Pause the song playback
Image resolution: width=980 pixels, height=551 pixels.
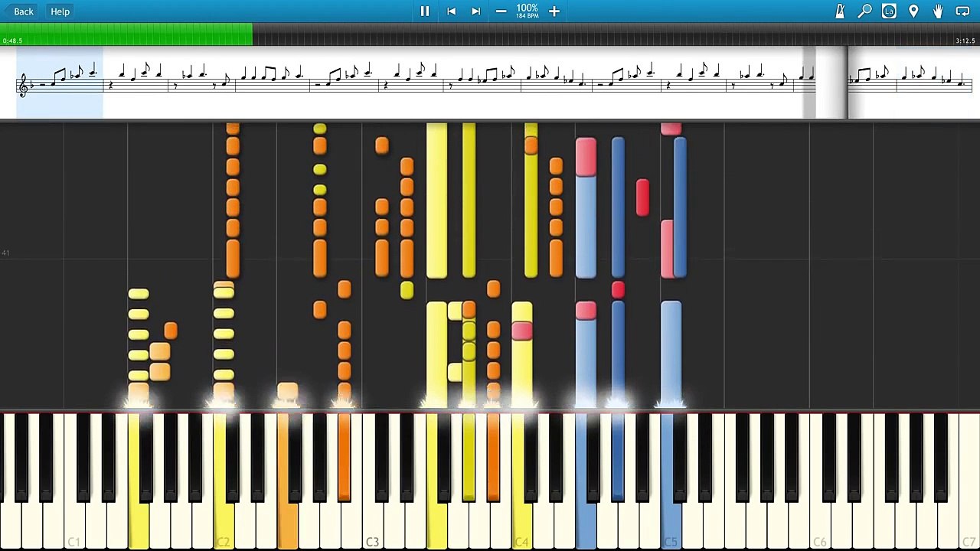tap(425, 11)
